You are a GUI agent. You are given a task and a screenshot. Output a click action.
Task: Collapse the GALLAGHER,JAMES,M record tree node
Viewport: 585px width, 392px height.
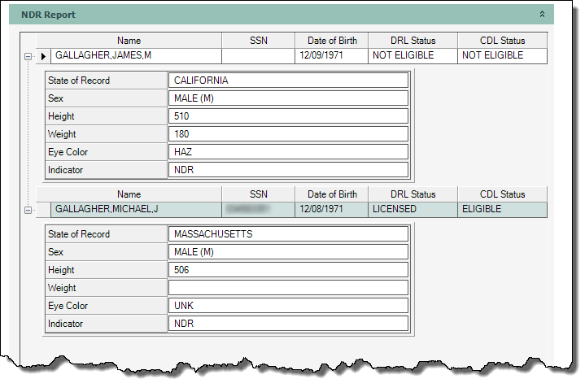28,56
